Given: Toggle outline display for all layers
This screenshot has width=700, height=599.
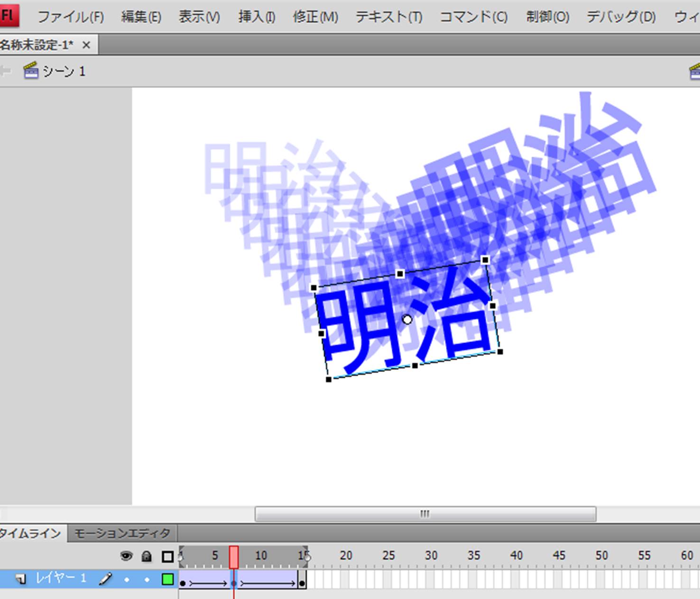Looking at the screenshot, I should coord(167,556).
